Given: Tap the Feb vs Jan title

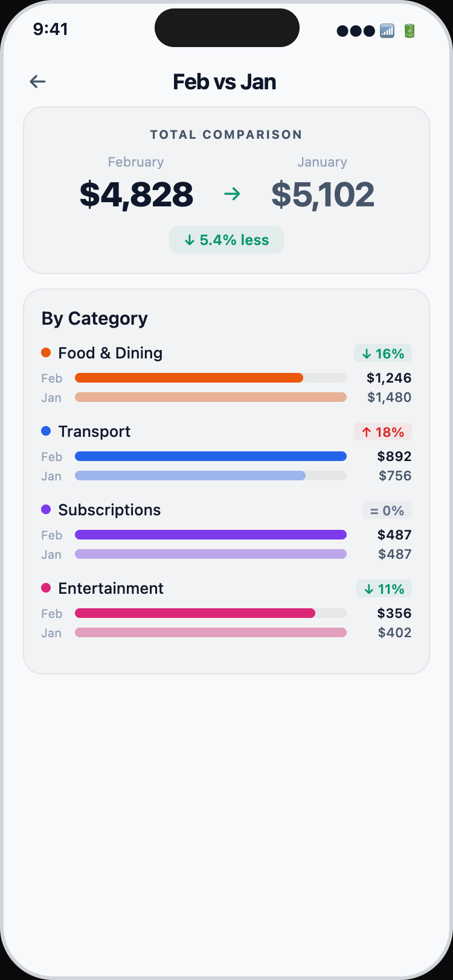Looking at the screenshot, I should 225,81.
